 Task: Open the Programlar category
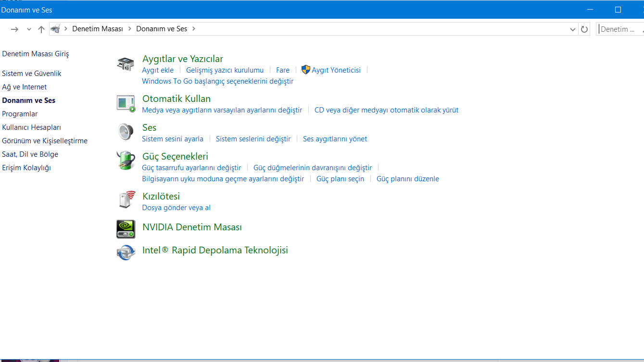coord(20,114)
